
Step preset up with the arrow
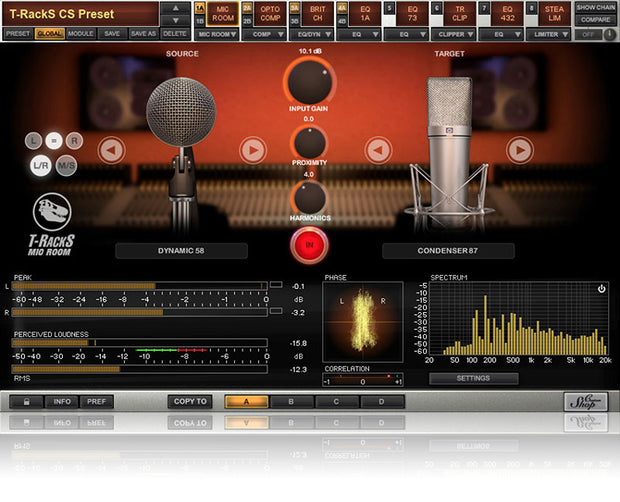(x=176, y=8)
